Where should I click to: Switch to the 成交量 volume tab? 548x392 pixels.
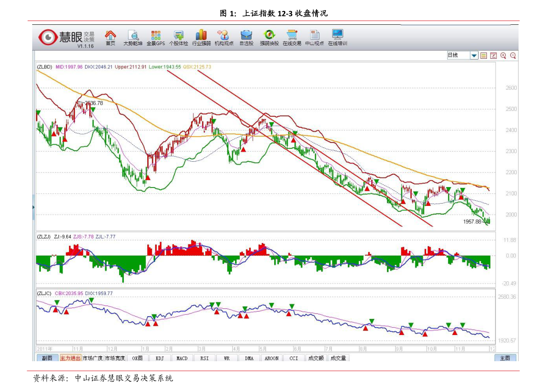click(x=338, y=358)
